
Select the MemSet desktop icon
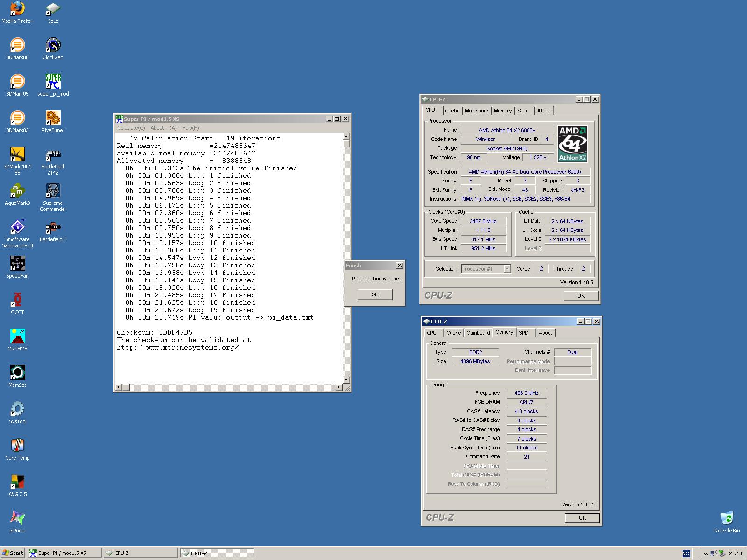coord(17,377)
